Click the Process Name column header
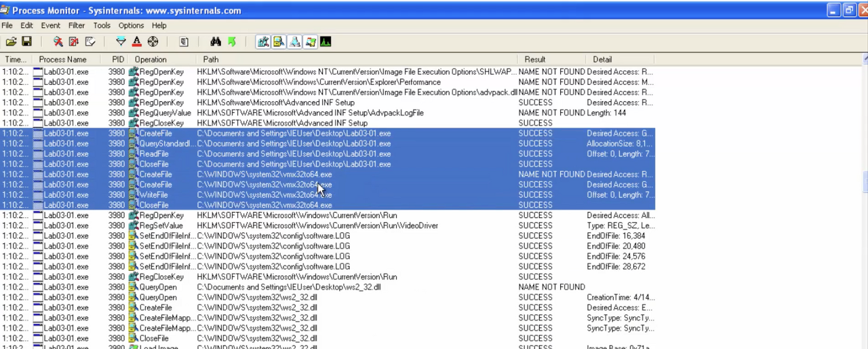Viewport: 868px width, 349px height. [x=66, y=59]
